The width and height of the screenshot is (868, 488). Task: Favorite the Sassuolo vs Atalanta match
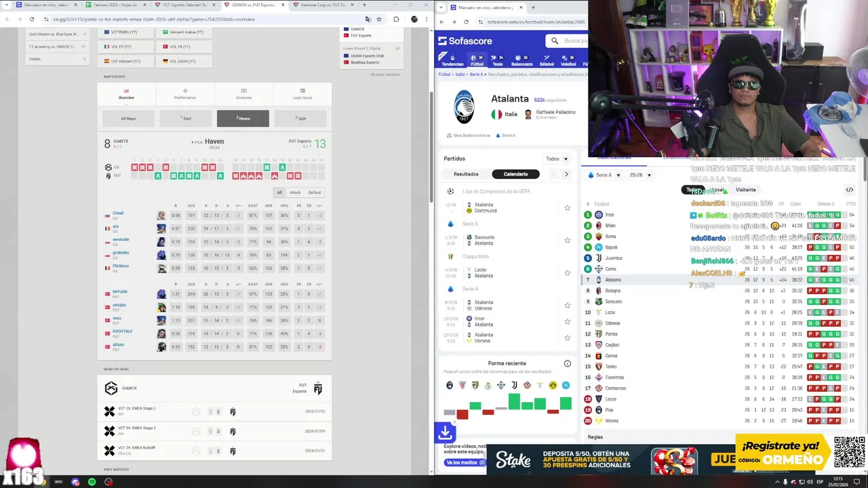coord(568,240)
